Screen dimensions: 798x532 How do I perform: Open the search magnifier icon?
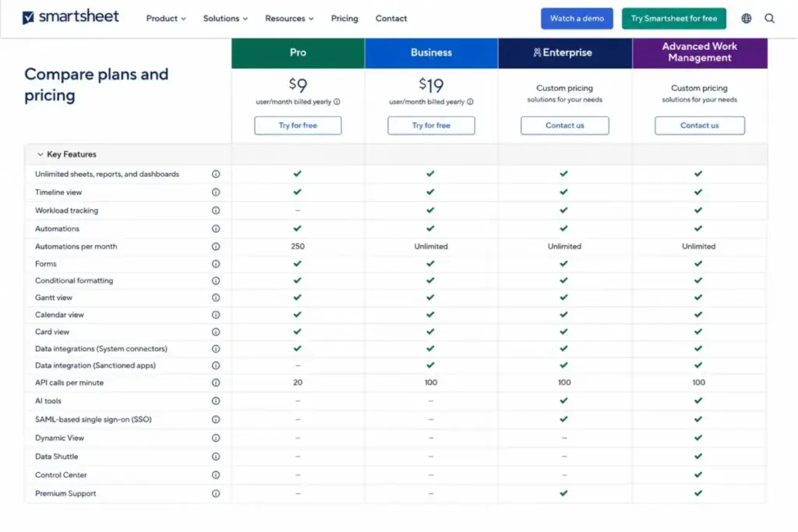click(x=769, y=19)
